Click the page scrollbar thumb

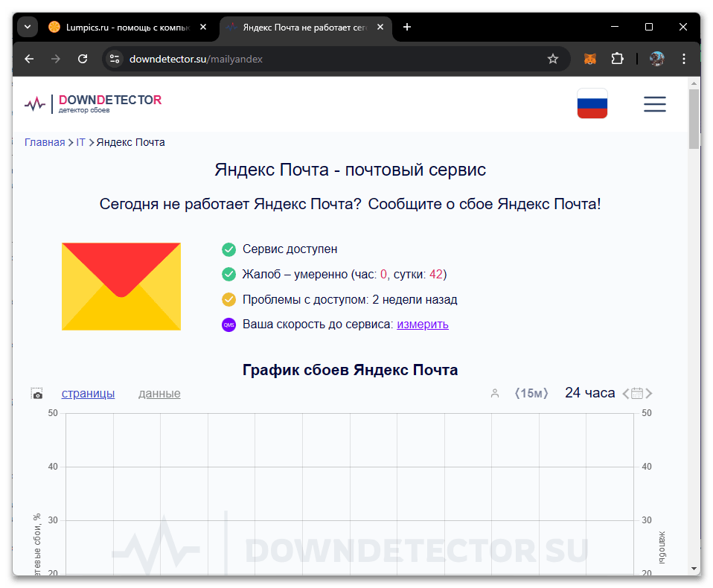point(694,119)
